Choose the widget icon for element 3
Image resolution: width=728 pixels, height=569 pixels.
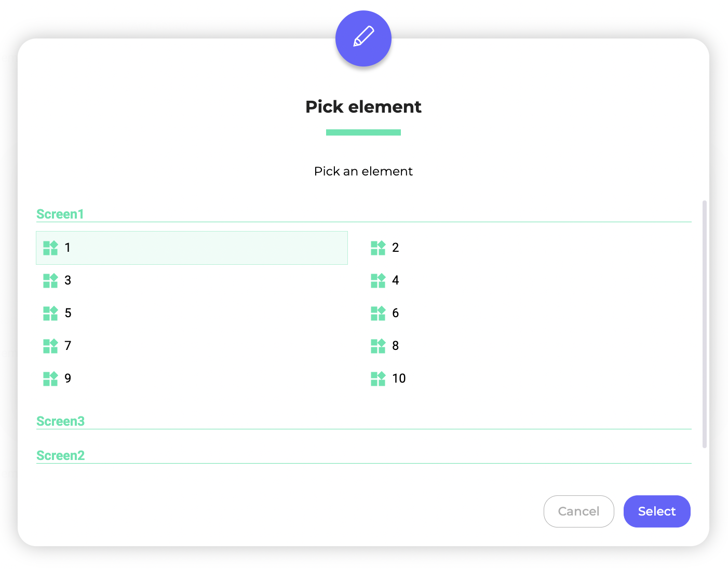(x=50, y=280)
